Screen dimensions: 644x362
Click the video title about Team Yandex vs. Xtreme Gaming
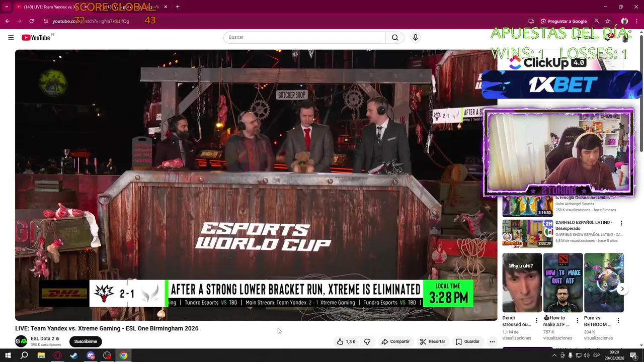point(107,328)
